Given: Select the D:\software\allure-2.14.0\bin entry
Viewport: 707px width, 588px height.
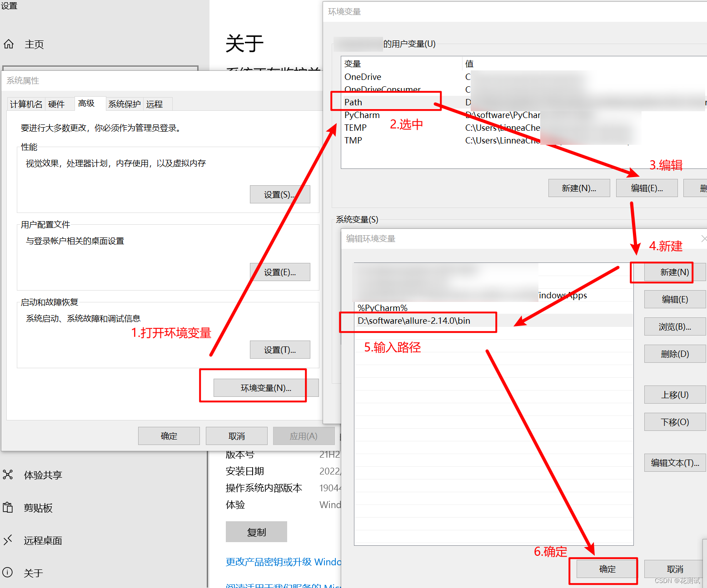Looking at the screenshot, I should [x=493, y=321].
